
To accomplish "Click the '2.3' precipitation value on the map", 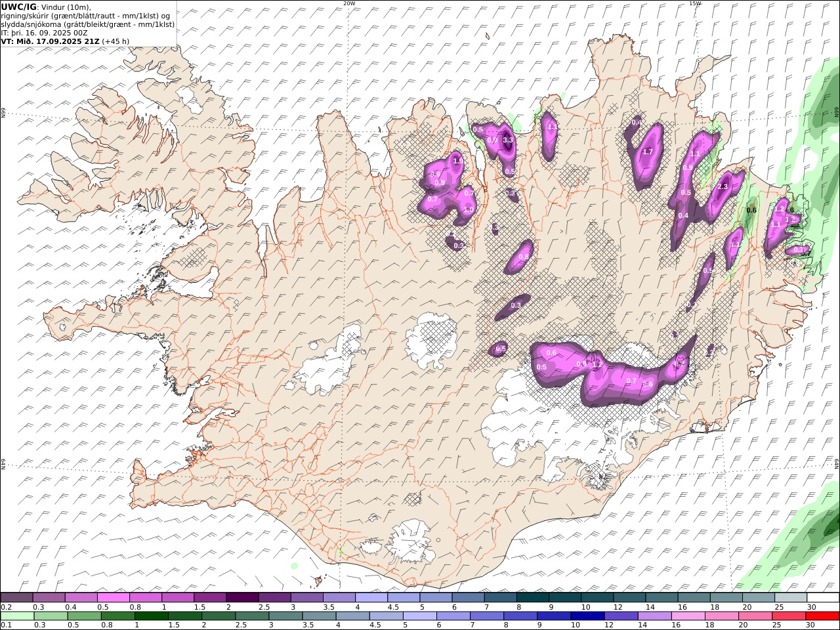I will click(x=723, y=187).
